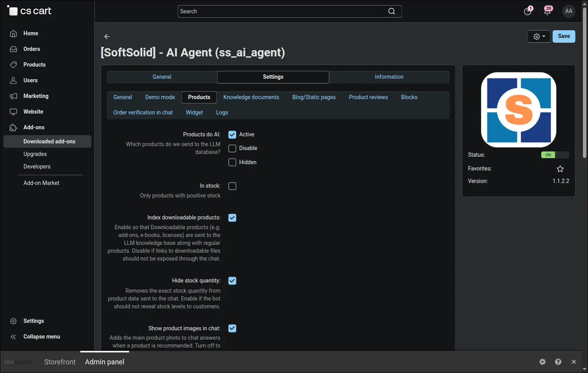Viewport: 588px width, 373px height.
Task: Switch to the top General tab
Action: (162, 77)
